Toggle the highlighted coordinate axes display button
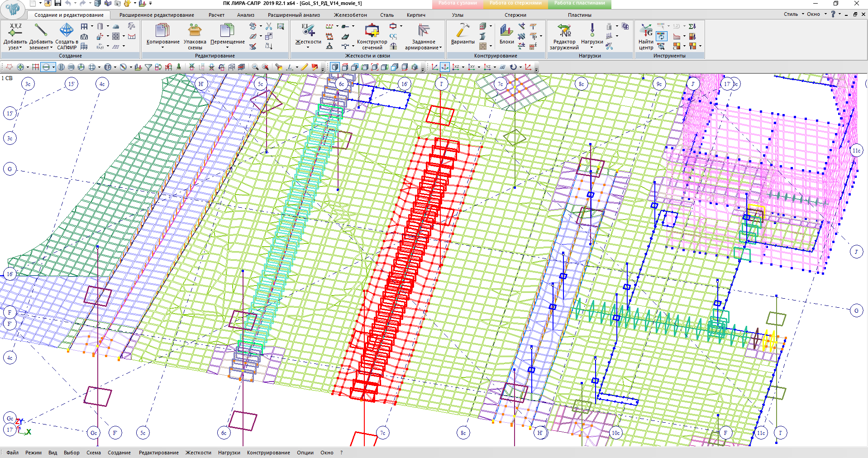The image size is (868, 458). click(x=445, y=67)
